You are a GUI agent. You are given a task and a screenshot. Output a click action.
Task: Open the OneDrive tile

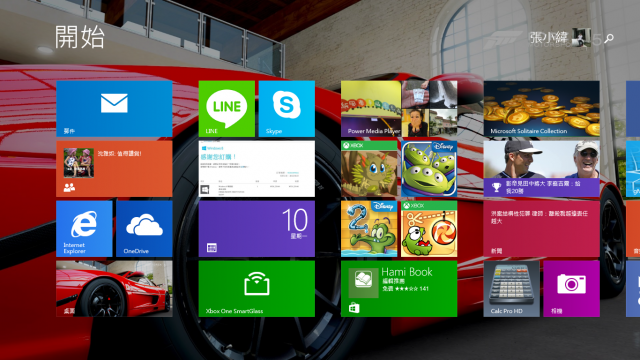pos(144,229)
